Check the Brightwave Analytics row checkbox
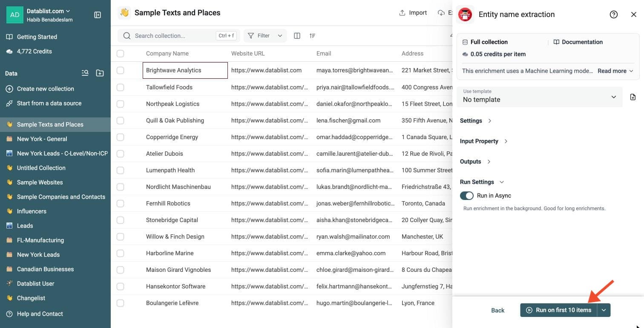The width and height of the screenshot is (644, 328). (x=120, y=70)
